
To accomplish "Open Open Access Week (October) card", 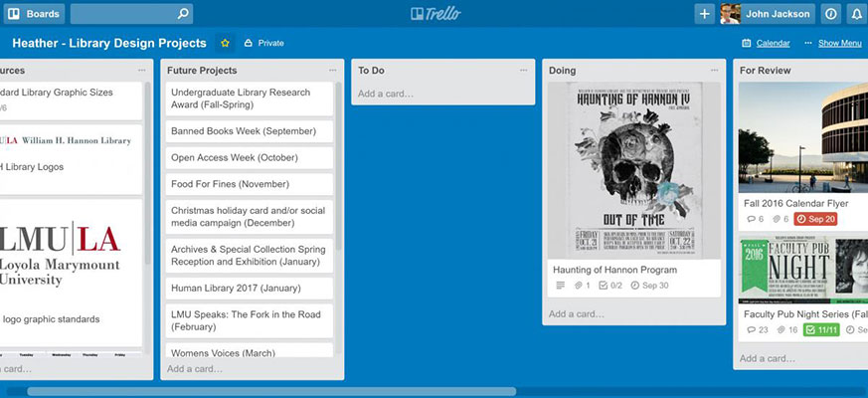I will (x=250, y=158).
